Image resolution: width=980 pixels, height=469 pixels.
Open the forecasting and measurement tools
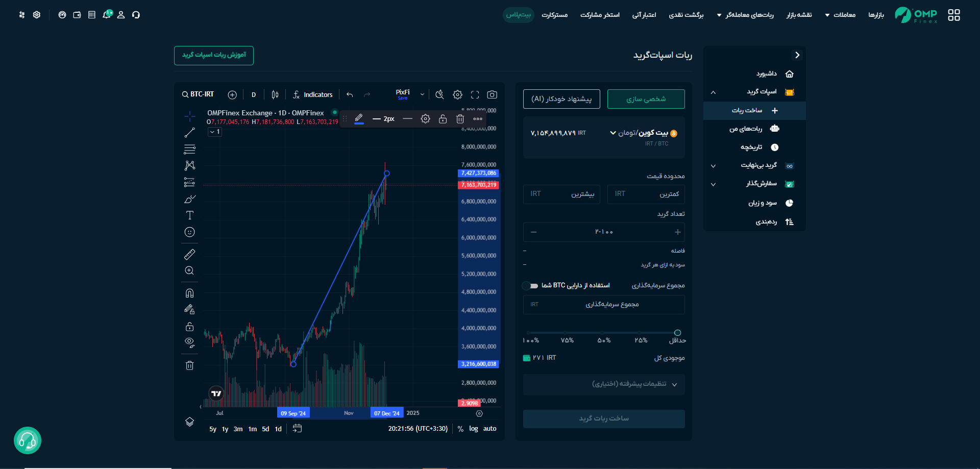[x=189, y=182]
